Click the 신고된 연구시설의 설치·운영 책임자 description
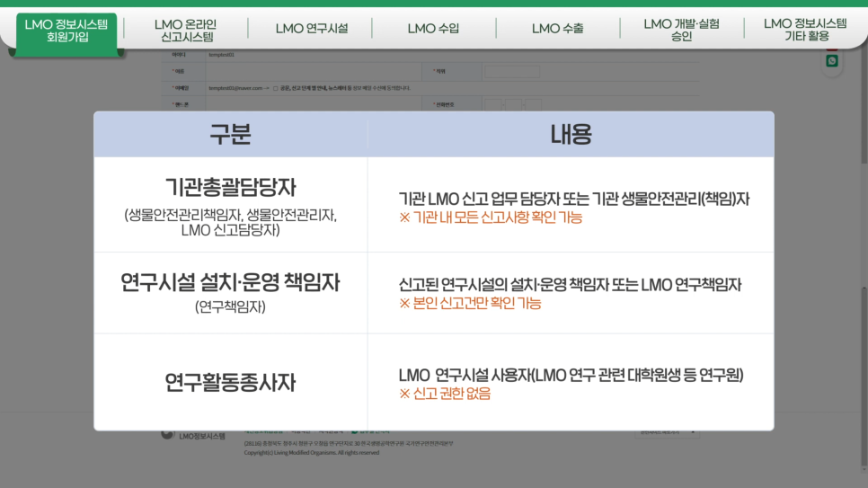The height and width of the screenshot is (488, 868). tap(571, 285)
